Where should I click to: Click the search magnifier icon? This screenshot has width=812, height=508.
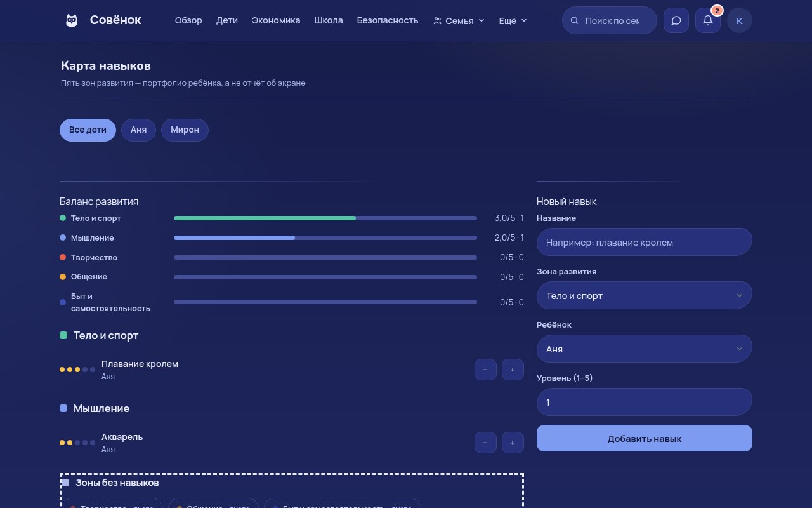click(575, 20)
